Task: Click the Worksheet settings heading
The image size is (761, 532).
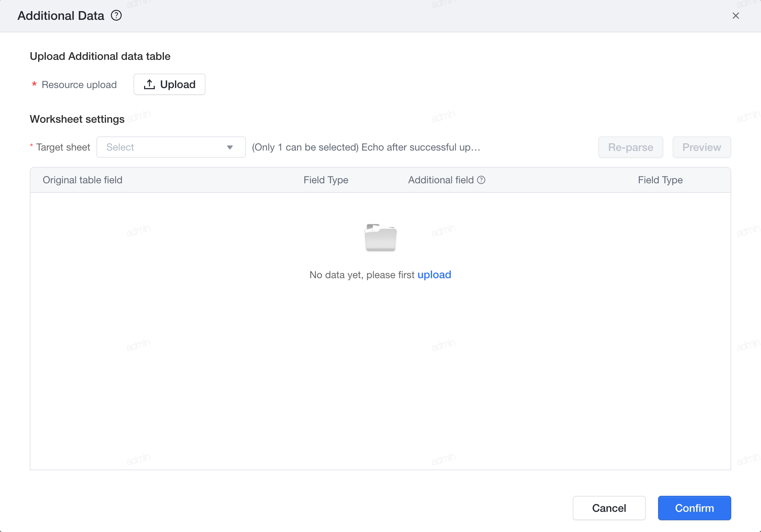Action: click(77, 119)
